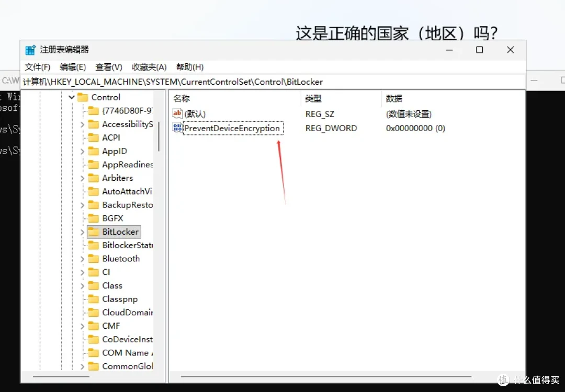Click the 类型 column header

point(313,98)
